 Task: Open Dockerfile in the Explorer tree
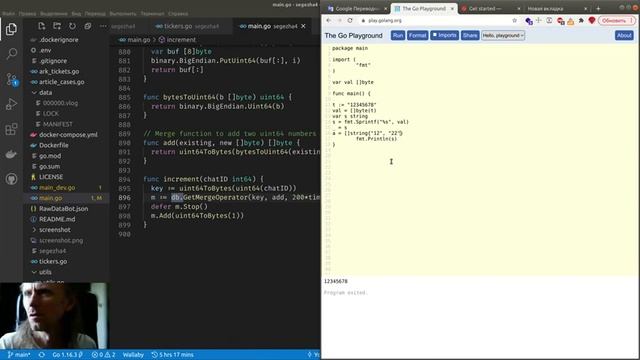point(53,145)
